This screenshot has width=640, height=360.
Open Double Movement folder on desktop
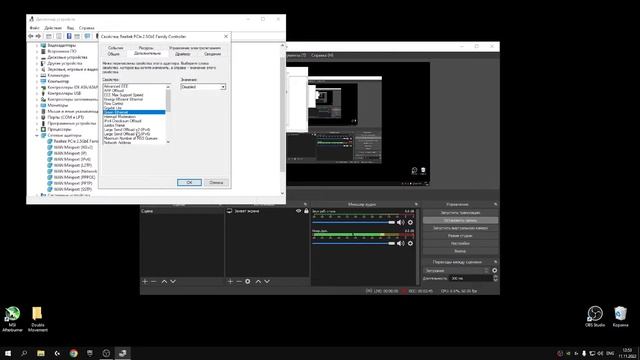tap(38, 319)
